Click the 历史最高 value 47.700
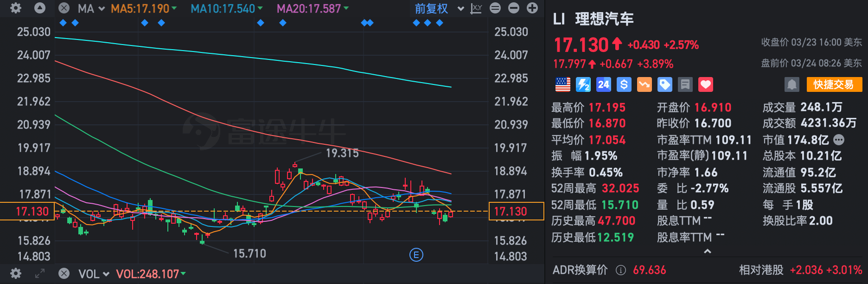 pyautogui.click(x=617, y=221)
